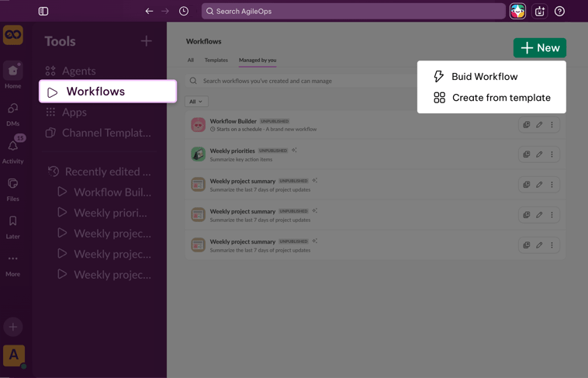This screenshot has width=588, height=378.
Task: Open the AI assistant icon in top bar
Action: tap(540, 12)
